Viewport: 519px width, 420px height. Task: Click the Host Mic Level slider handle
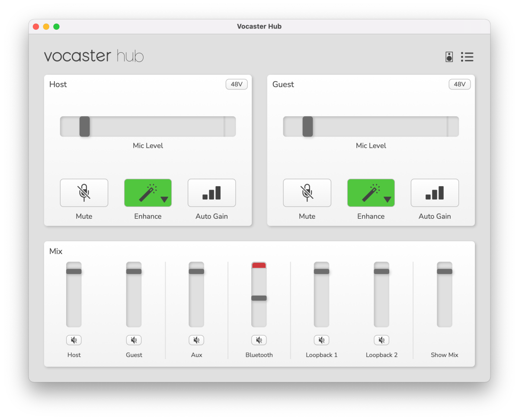[x=85, y=127]
